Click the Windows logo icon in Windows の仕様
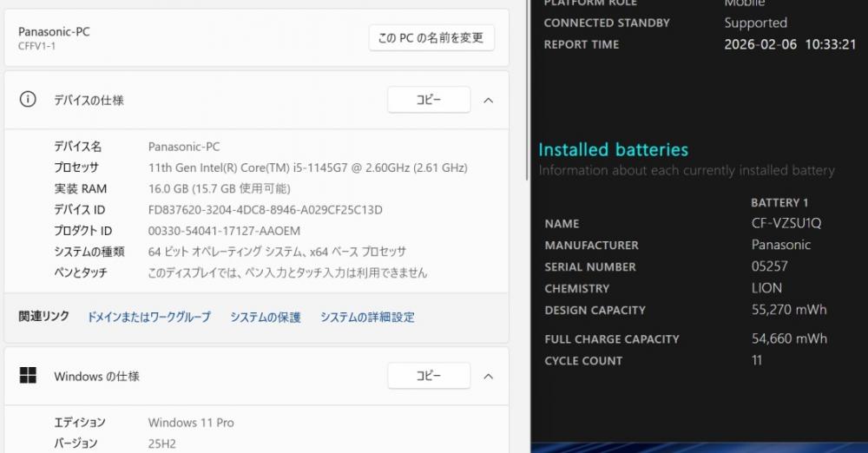This screenshot has height=453, width=868. tap(28, 376)
